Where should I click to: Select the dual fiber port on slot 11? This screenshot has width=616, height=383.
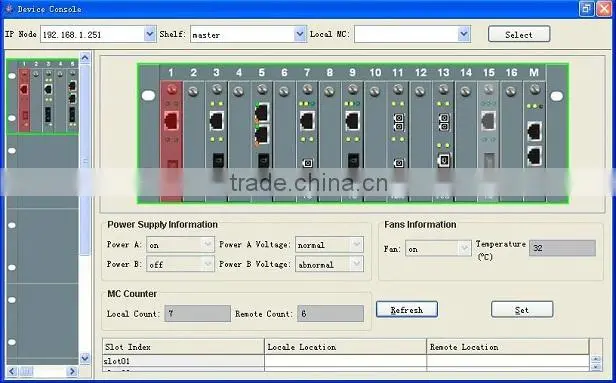[x=398, y=122]
